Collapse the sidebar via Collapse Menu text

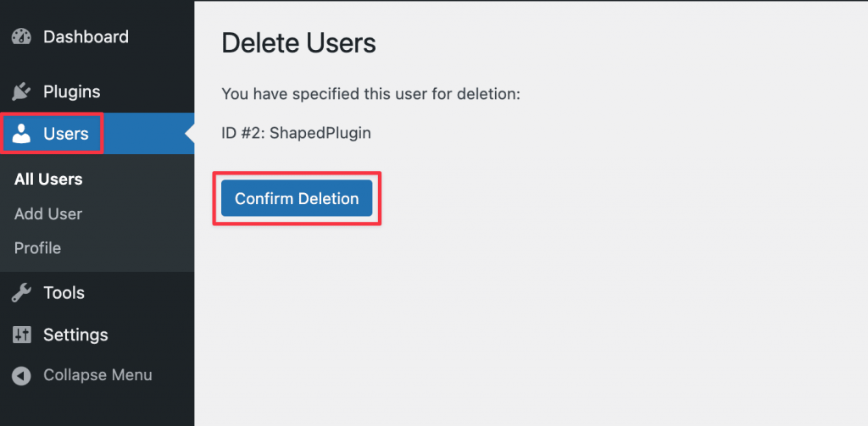coord(98,375)
